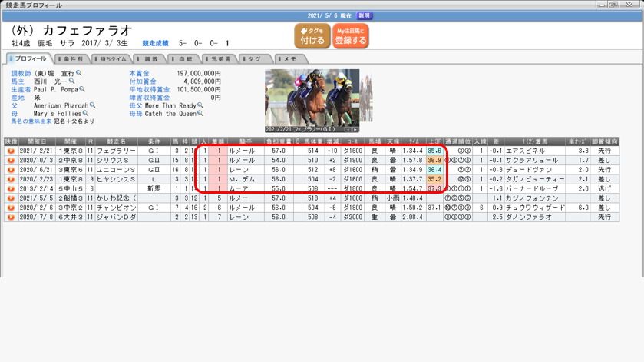Switch to the 条件別 tab
Screen dimensions: 644x362
[71, 59]
